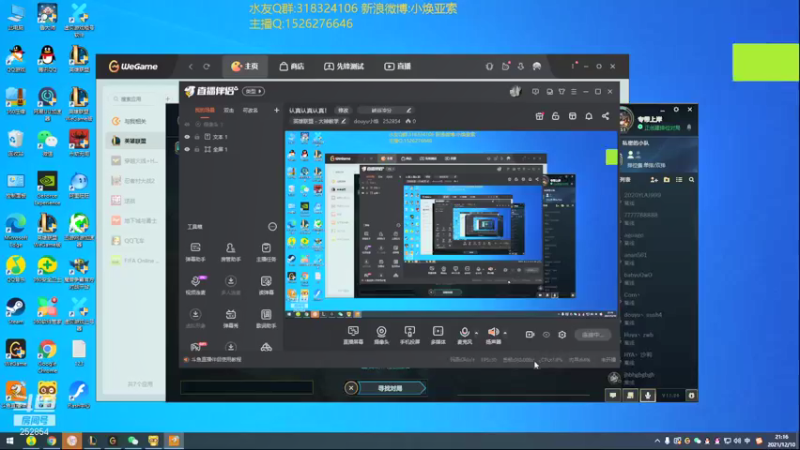Switch to the third scene tab
The image size is (800, 450).
250,110
